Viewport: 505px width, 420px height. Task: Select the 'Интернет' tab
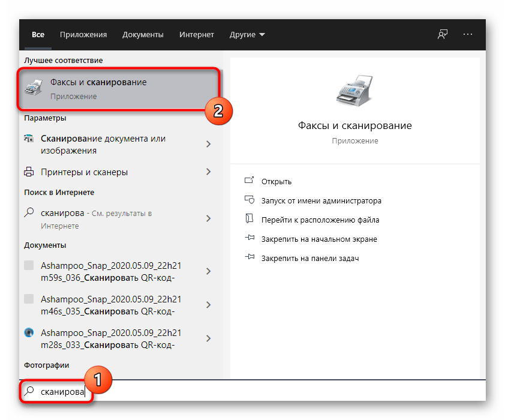click(196, 35)
